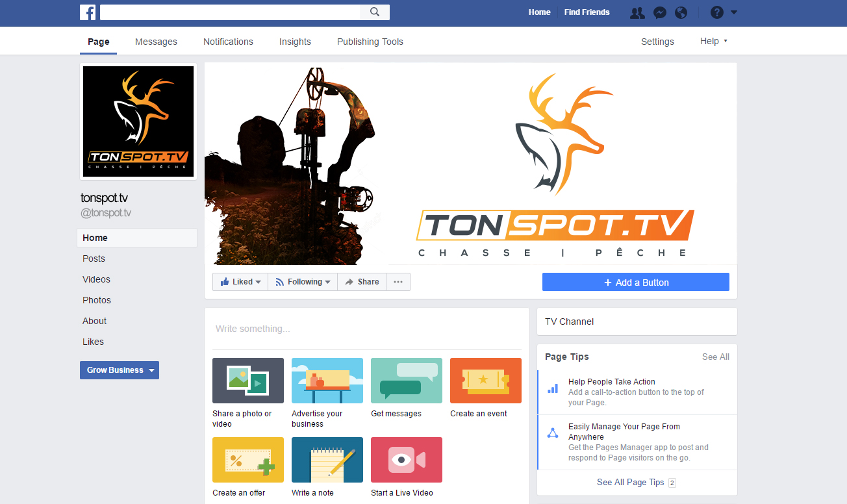847x504 pixels.
Task: Open page Settings
Action: coord(657,42)
